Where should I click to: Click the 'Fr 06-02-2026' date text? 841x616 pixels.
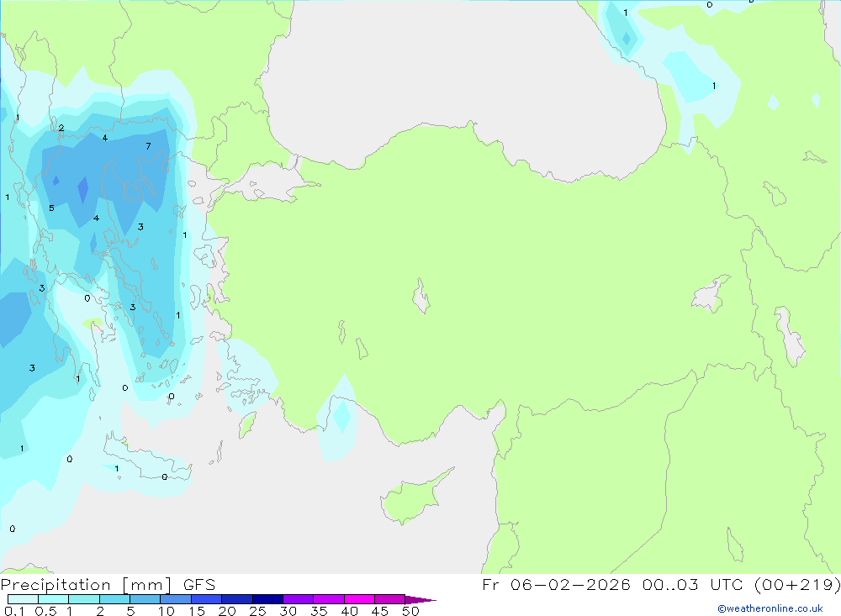(556, 585)
